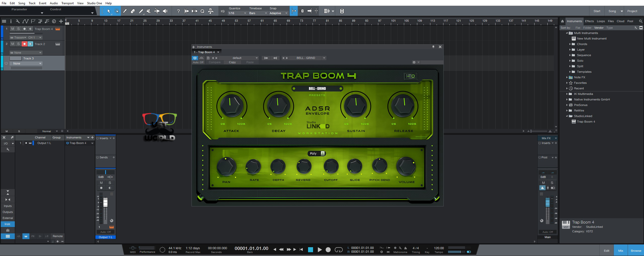Click the Play button in transport
Viewport: 644px width, 256px height.
pyautogui.click(x=319, y=250)
